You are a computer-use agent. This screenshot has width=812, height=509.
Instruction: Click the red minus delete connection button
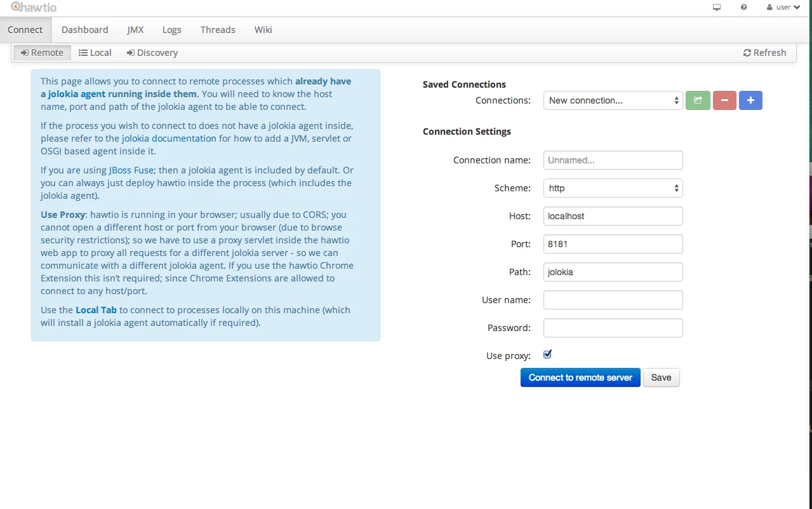pos(724,100)
